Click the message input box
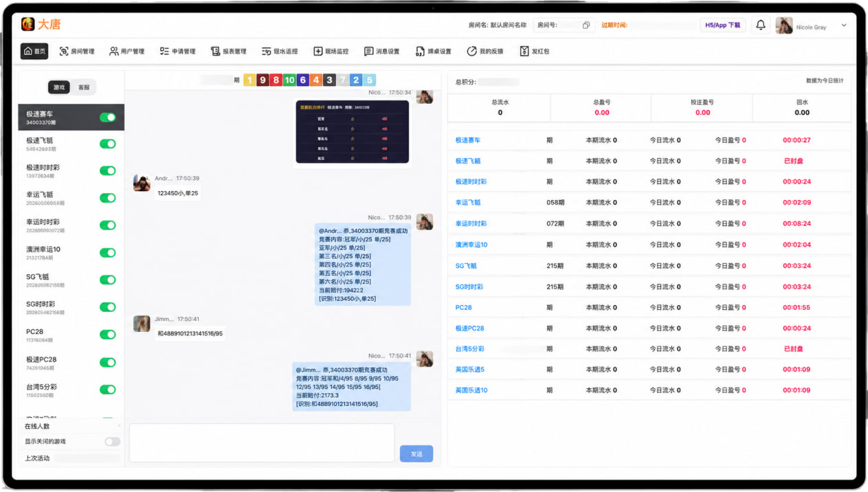The height and width of the screenshot is (492, 868). 262,443
